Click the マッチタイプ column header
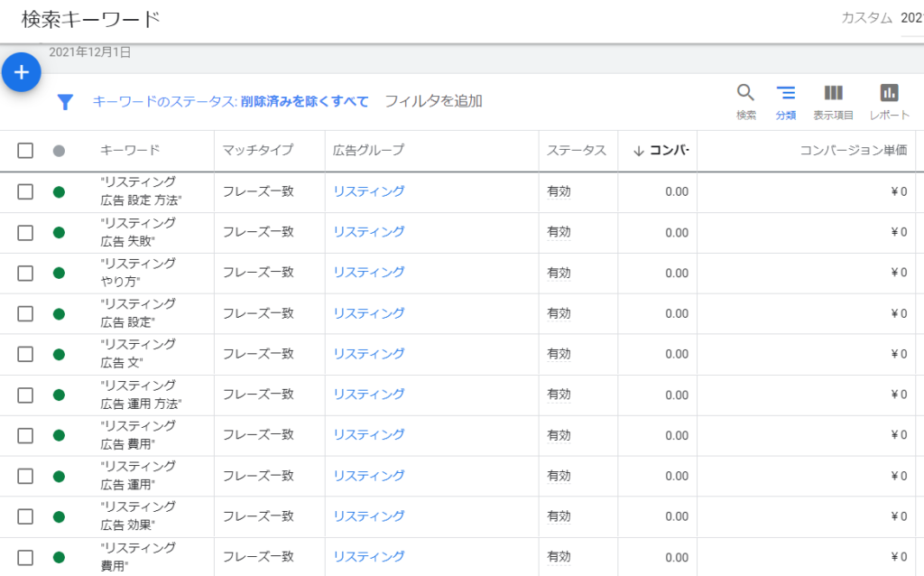924x576 pixels. [258, 151]
